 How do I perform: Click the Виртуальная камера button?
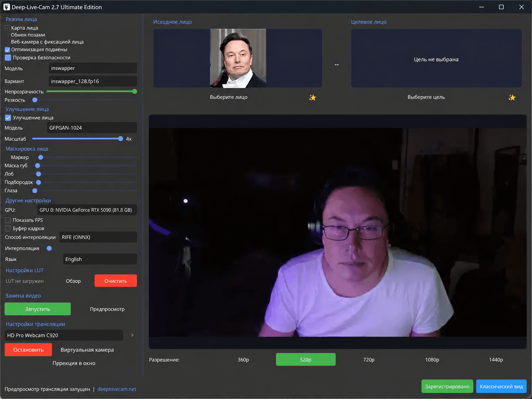[87, 350]
